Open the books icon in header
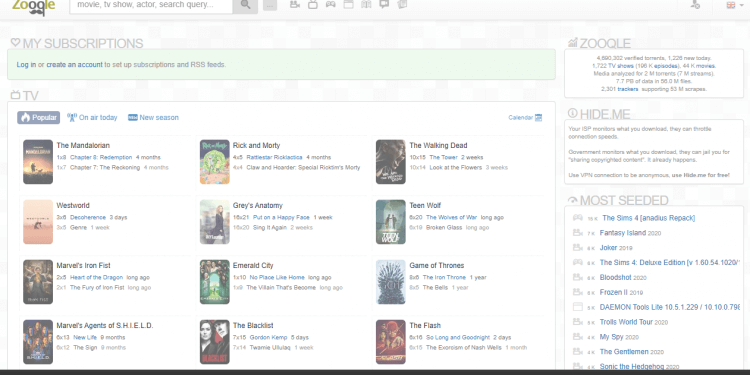Screen dimensions: 750x375 click(366, 5)
